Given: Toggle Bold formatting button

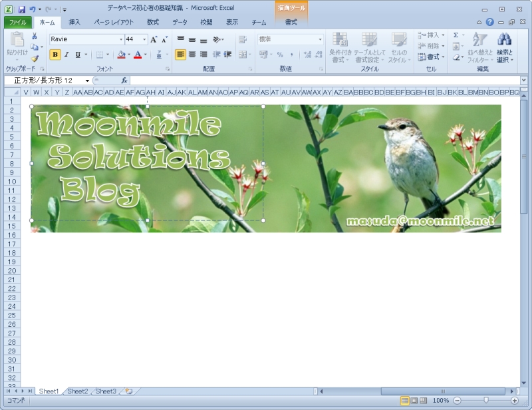Looking at the screenshot, I should pos(56,55).
